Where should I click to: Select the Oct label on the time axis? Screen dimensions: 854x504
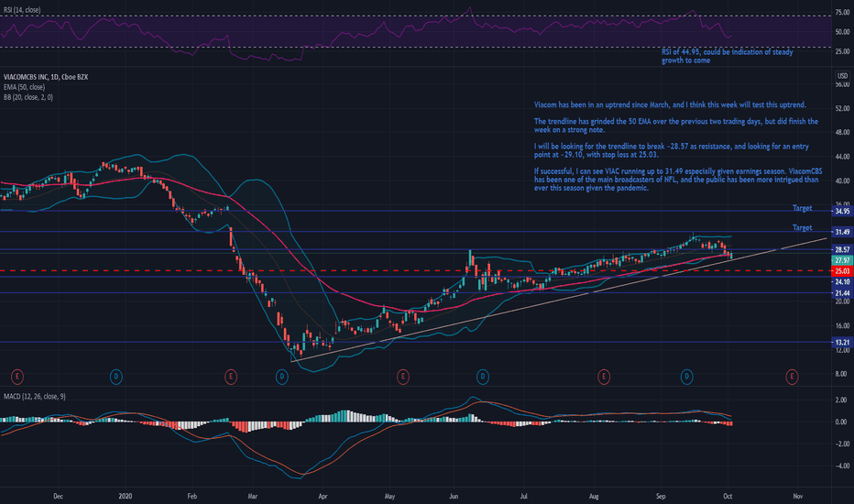coord(728,497)
